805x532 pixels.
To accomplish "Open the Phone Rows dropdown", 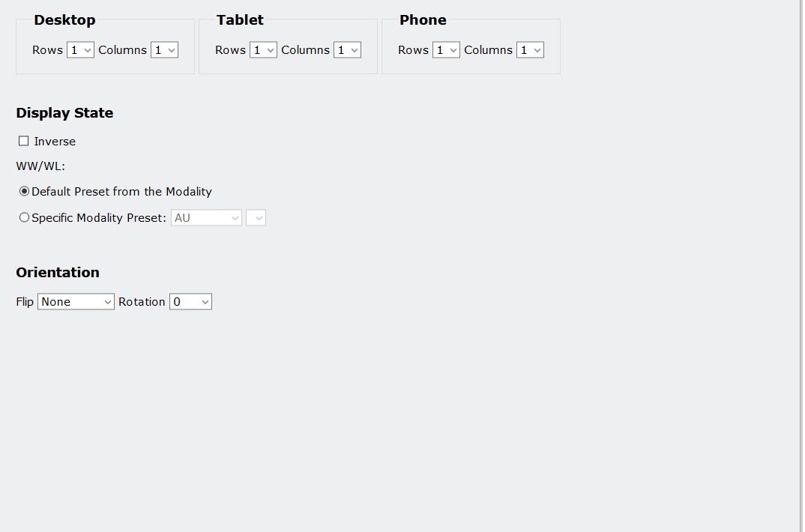I will pos(446,50).
